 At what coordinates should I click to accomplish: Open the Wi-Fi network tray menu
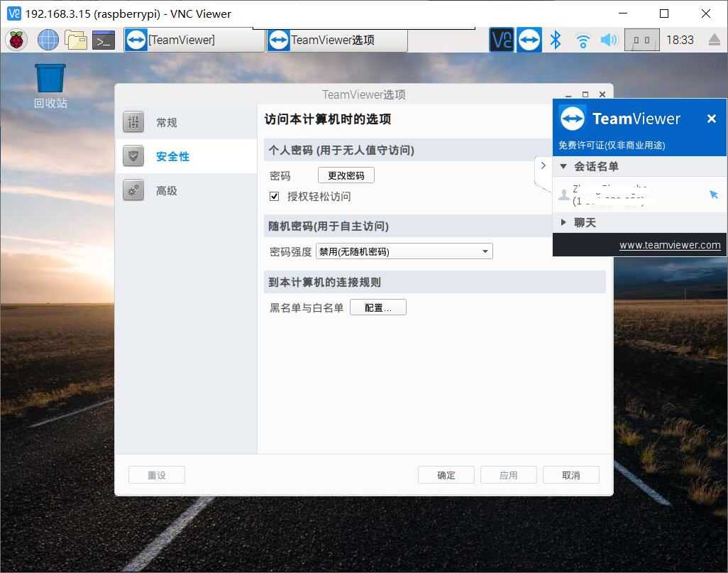583,41
